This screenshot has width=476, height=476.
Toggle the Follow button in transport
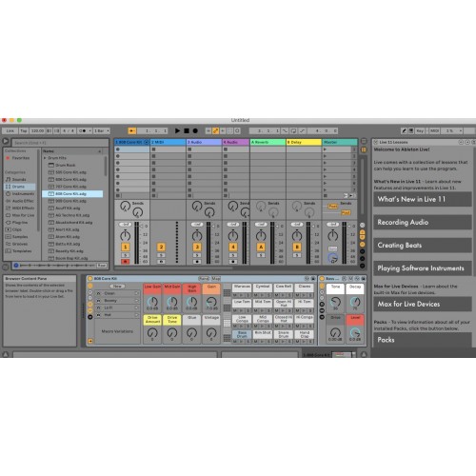pyautogui.click(x=132, y=130)
